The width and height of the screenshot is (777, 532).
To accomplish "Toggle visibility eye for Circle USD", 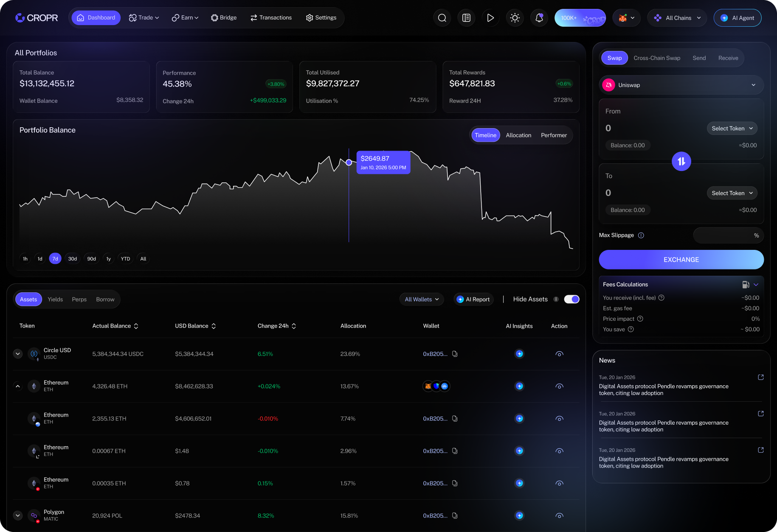I will [559, 354].
